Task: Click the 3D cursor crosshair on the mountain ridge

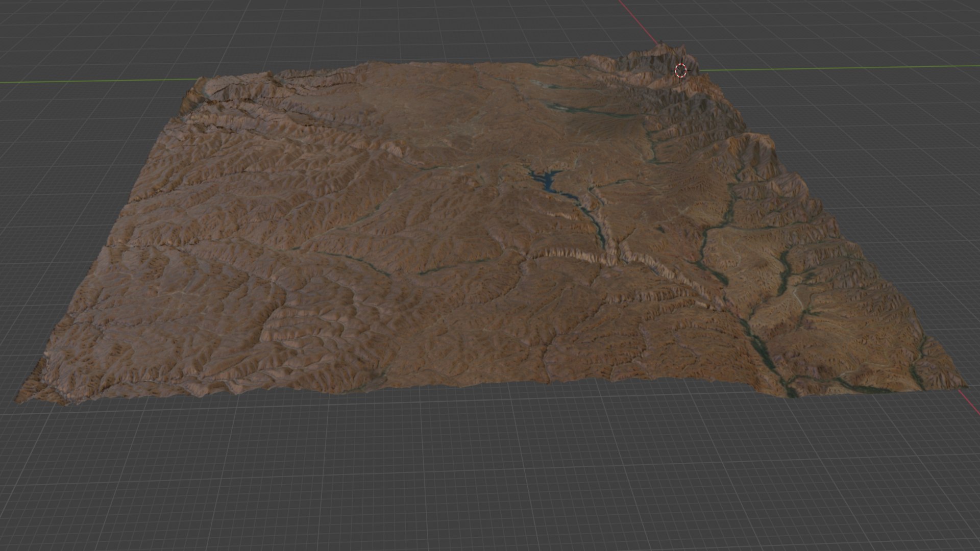Action: (x=681, y=70)
